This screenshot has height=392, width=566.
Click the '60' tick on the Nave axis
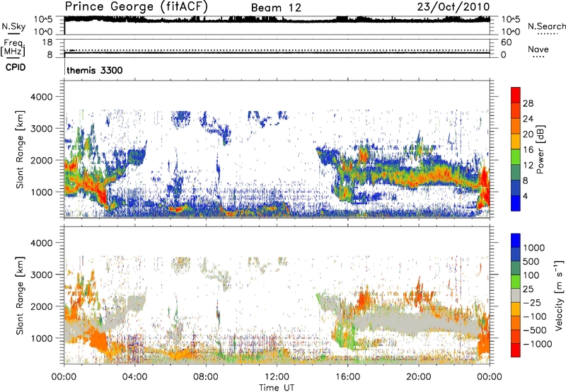click(507, 42)
